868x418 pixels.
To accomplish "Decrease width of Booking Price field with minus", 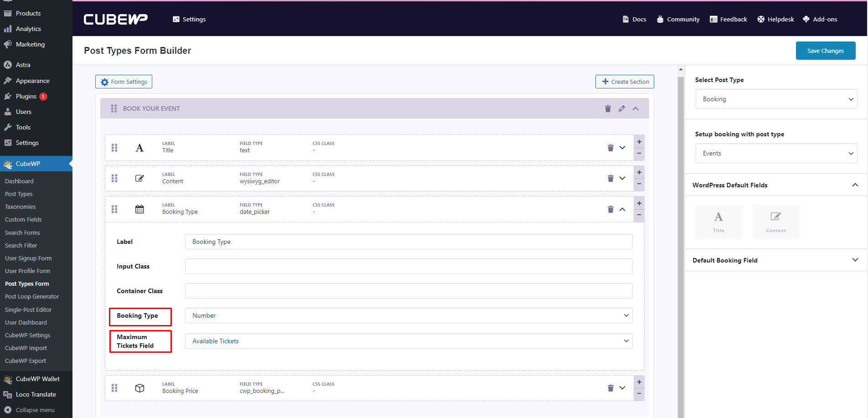I will (639, 394).
